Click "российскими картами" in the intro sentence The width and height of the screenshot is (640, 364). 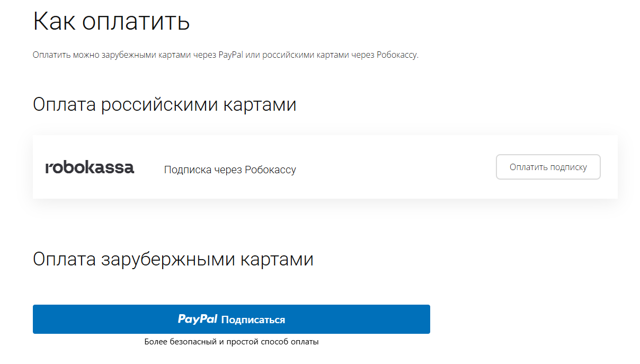click(x=305, y=55)
